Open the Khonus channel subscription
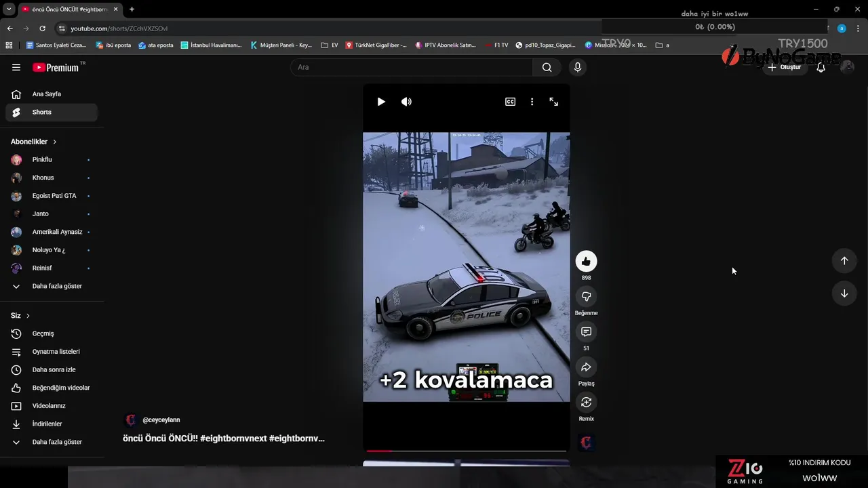 click(x=52, y=178)
